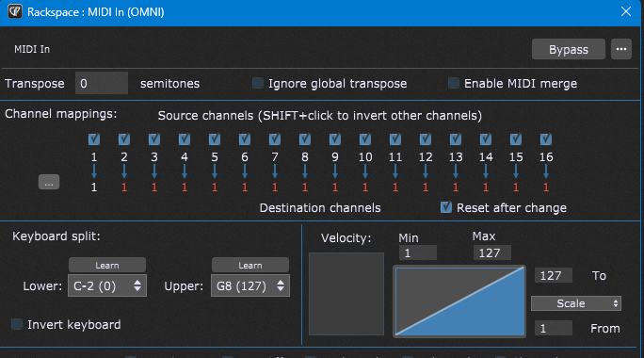Uncheck source channel 6 checkbox
The image size is (644, 358).
(x=245, y=138)
